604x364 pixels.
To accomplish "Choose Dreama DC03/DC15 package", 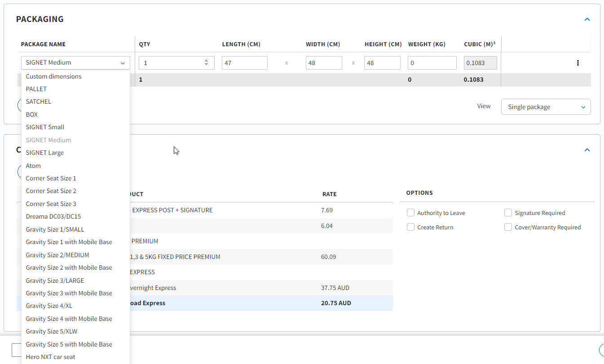I will tap(75, 216).
